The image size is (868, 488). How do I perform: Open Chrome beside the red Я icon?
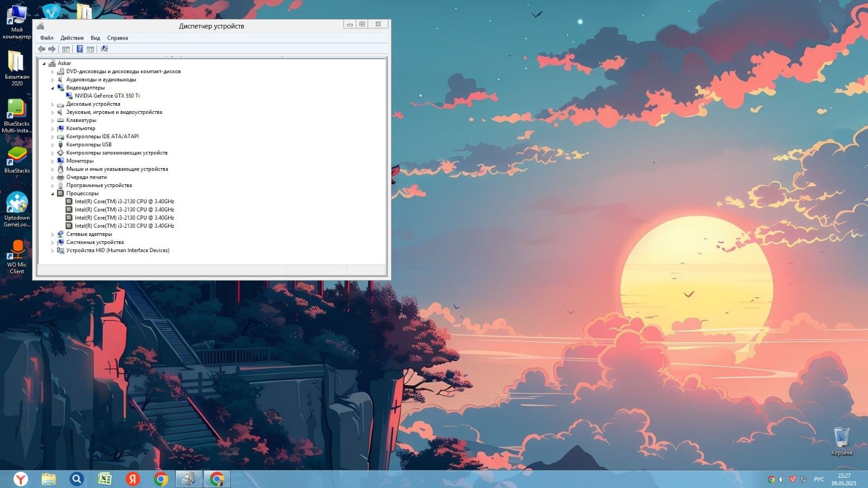(x=161, y=479)
